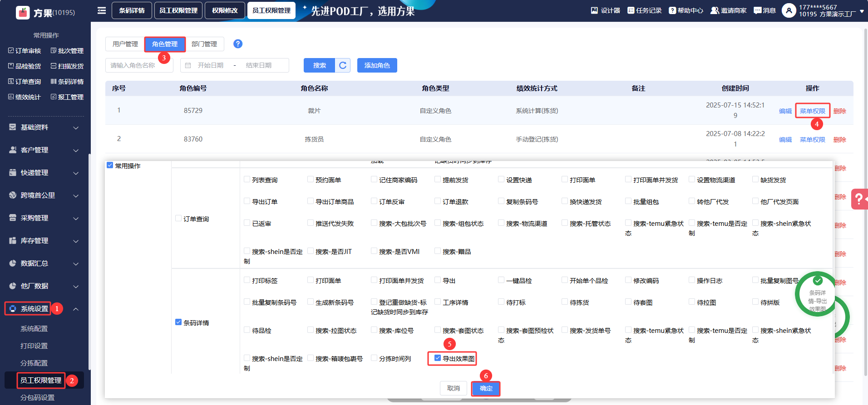The width and height of the screenshot is (868, 405).
Task: Open the blue question mark help icon
Action: [238, 44]
